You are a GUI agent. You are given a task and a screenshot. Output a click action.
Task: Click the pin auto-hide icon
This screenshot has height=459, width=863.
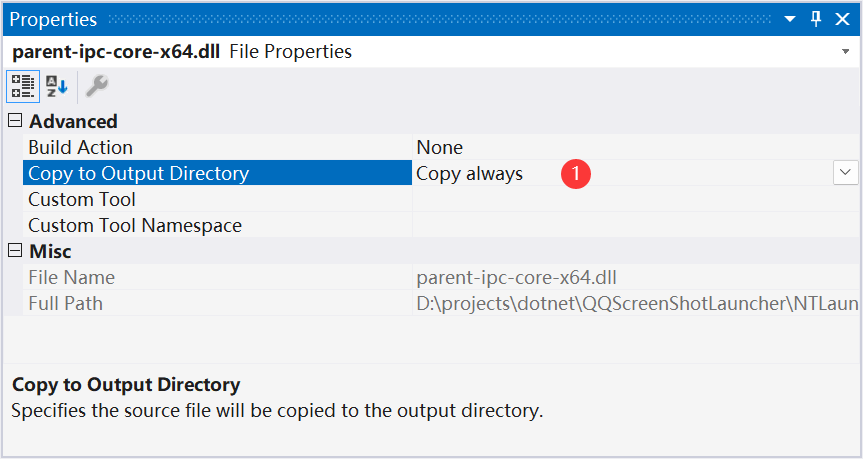click(816, 19)
